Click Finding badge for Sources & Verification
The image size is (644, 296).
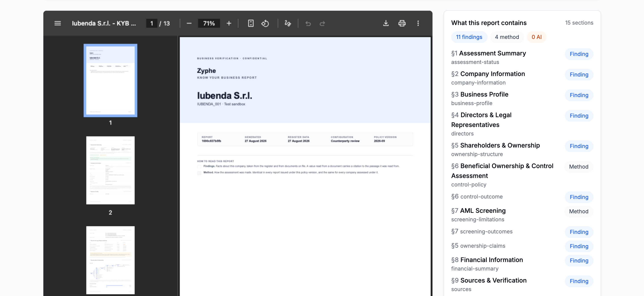[579, 281]
